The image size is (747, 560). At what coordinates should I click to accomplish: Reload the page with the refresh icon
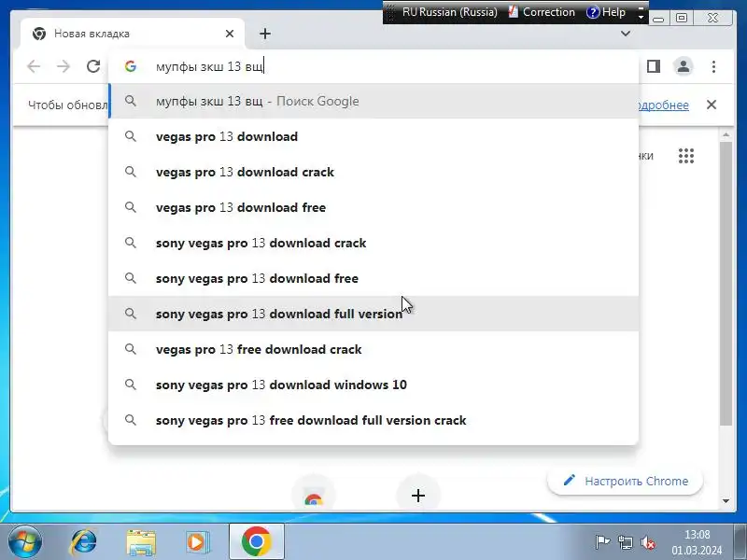93,66
